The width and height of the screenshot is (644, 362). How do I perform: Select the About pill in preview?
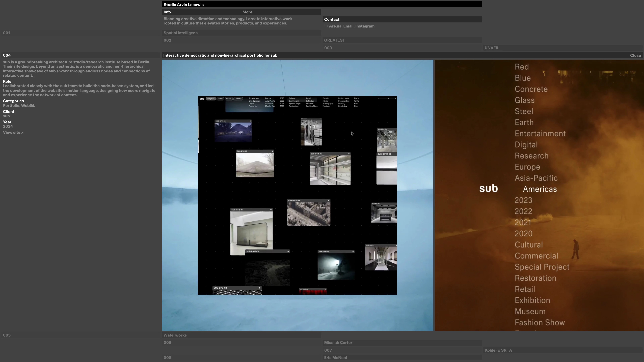pyautogui.click(x=228, y=99)
